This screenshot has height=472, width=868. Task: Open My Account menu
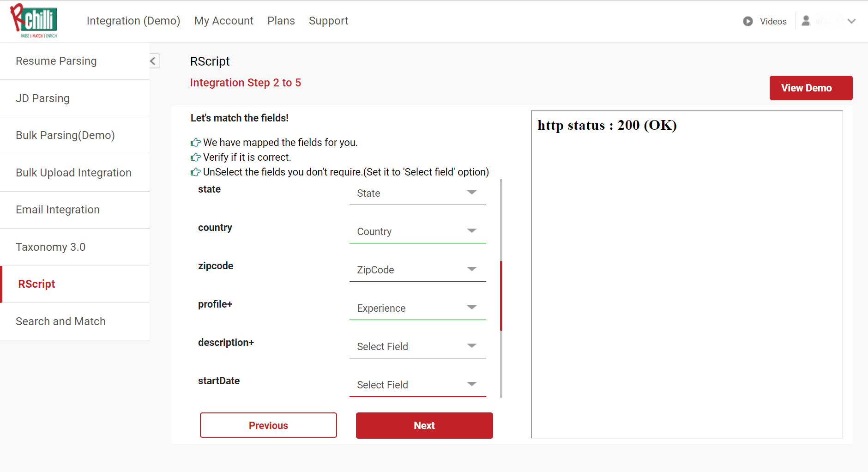[x=224, y=21]
